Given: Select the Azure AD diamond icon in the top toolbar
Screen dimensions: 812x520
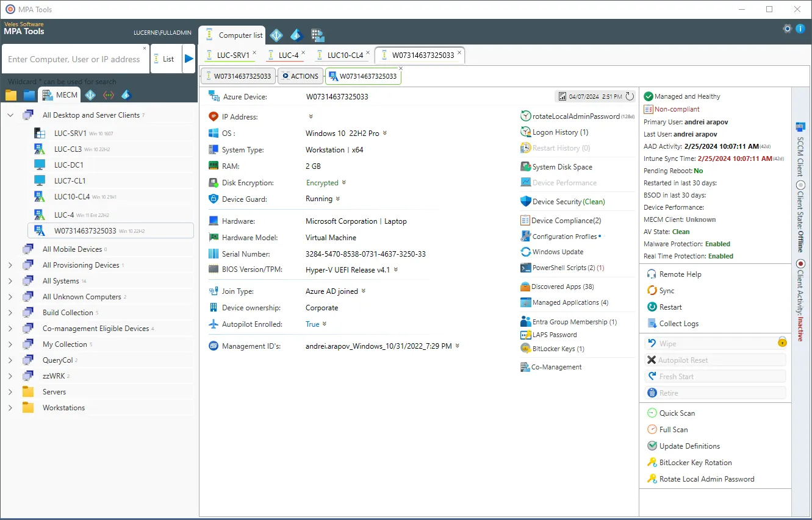Looking at the screenshot, I should [296, 35].
